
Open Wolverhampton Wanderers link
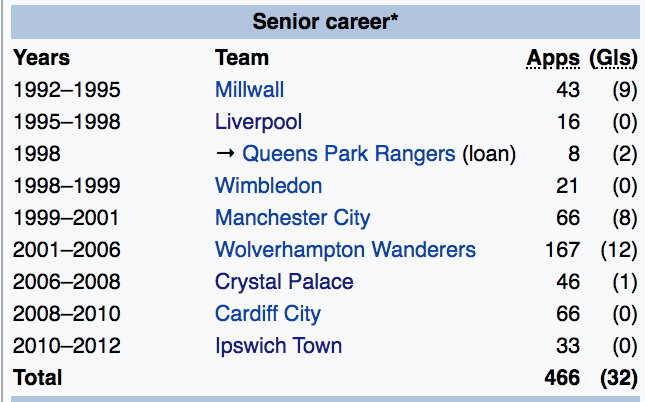tap(345, 250)
